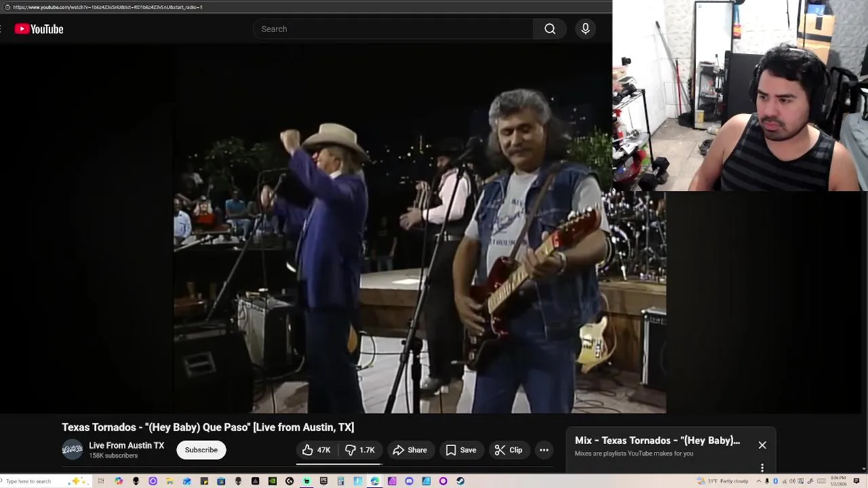Click the Mix - Texas Tornados playlist title

click(657, 441)
